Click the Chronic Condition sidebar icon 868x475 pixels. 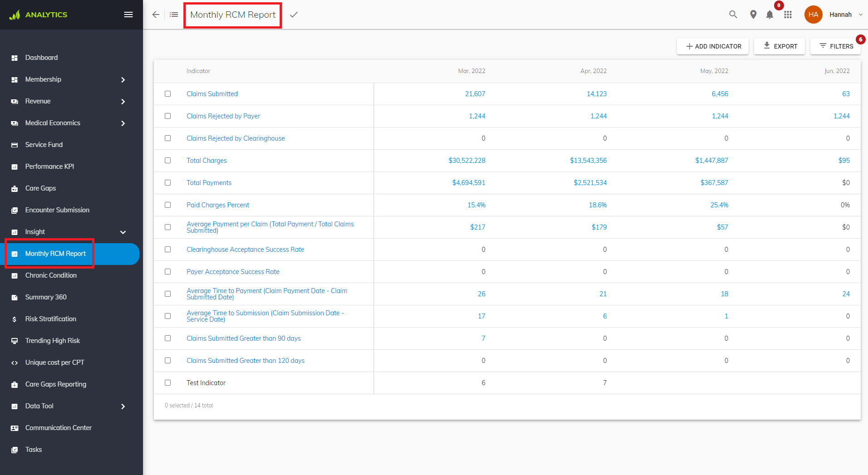pyautogui.click(x=15, y=275)
